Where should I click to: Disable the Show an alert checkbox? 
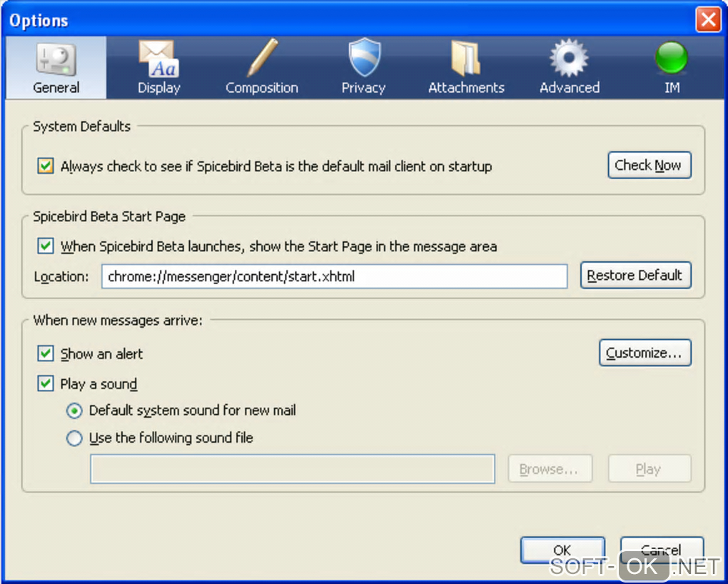[x=46, y=353]
